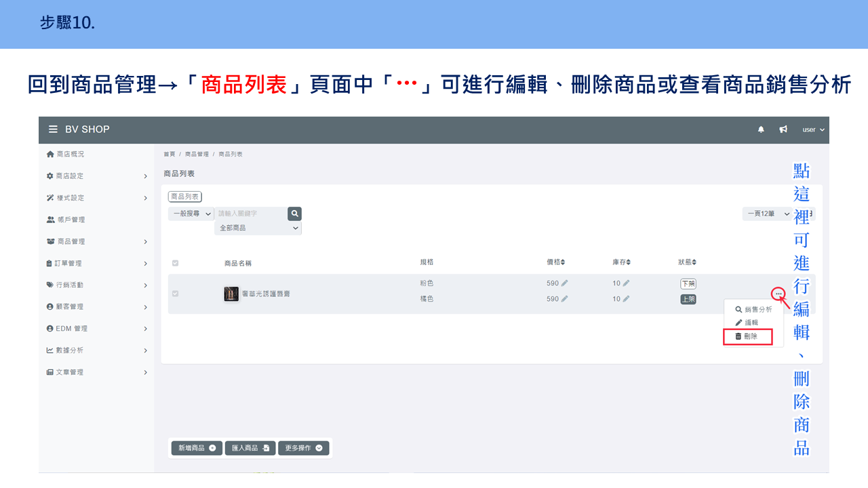The height and width of the screenshot is (488, 868).
Task: Expand 顧客管理 in the sidebar
Action: pos(96,306)
